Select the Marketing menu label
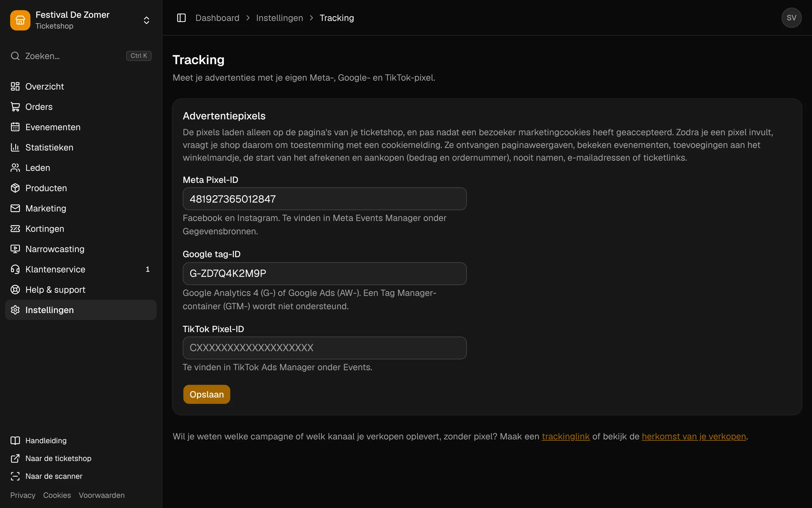812x508 pixels. pyautogui.click(x=46, y=208)
